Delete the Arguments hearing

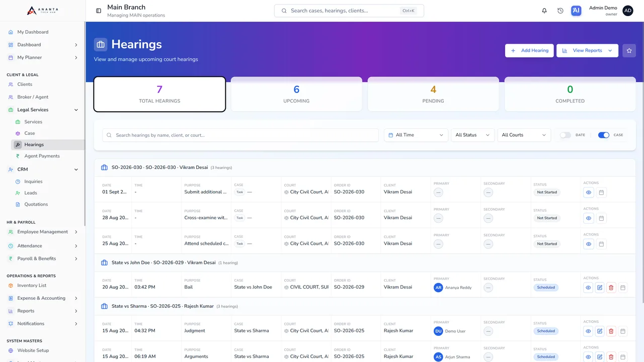(611, 357)
